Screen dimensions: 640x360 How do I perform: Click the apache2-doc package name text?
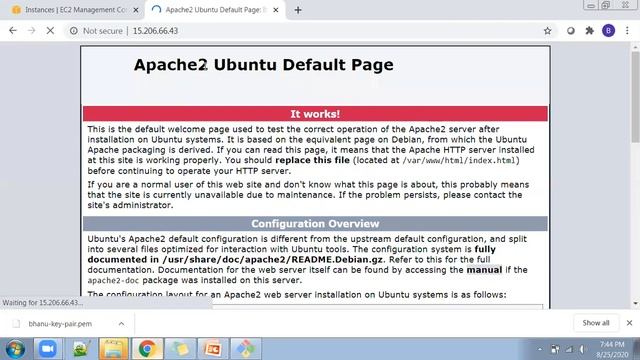pyautogui.click(x=113, y=280)
